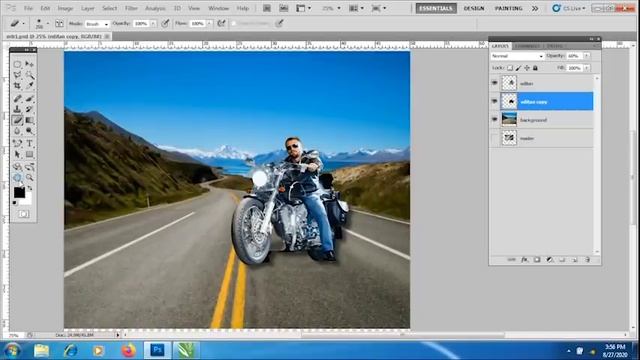Select the Pen tool
Screen dimensions: 640x360
click(17, 144)
